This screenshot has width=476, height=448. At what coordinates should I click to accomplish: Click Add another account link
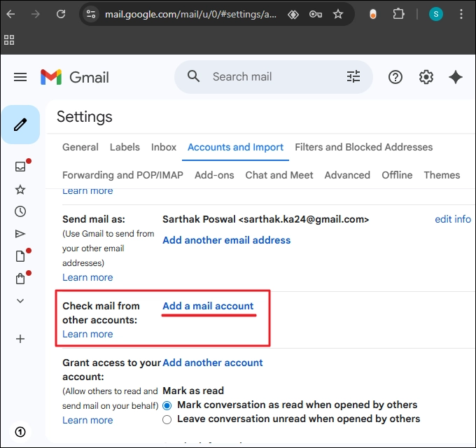(x=213, y=363)
